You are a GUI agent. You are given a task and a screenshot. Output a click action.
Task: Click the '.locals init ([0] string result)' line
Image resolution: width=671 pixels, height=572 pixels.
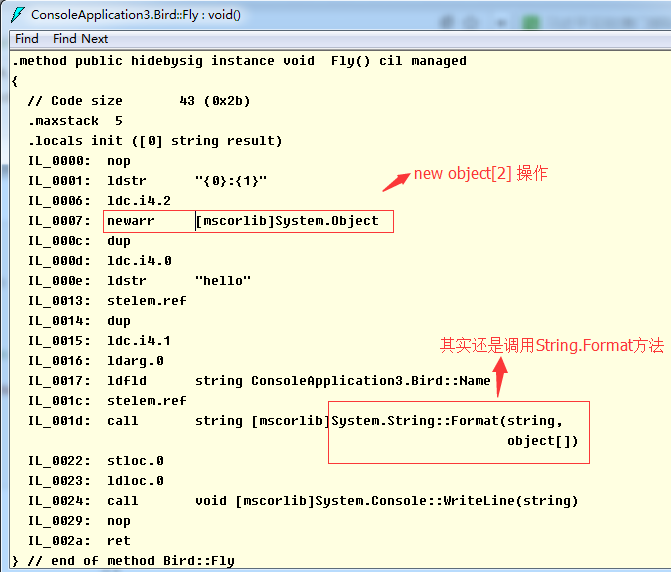tap(155, 141)
